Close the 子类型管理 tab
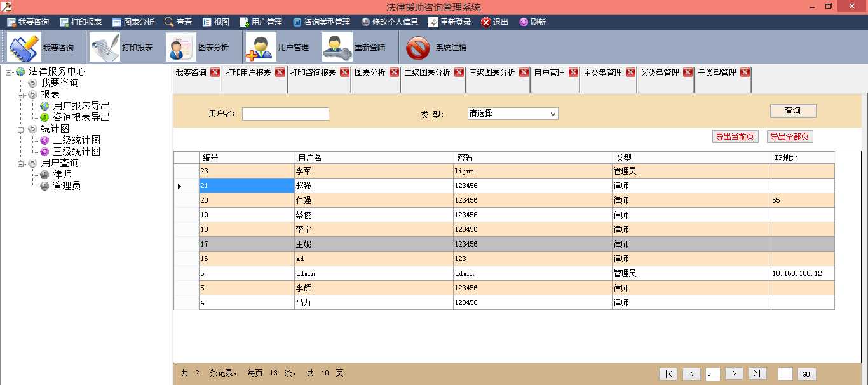The image size is (868, 385). [x=745, y=72]
